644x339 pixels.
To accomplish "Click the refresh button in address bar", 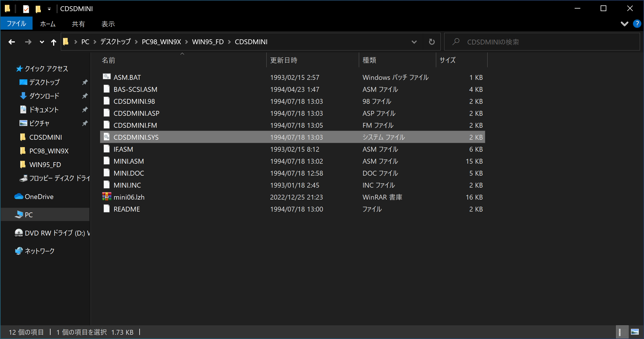I will tap(432, 42).
